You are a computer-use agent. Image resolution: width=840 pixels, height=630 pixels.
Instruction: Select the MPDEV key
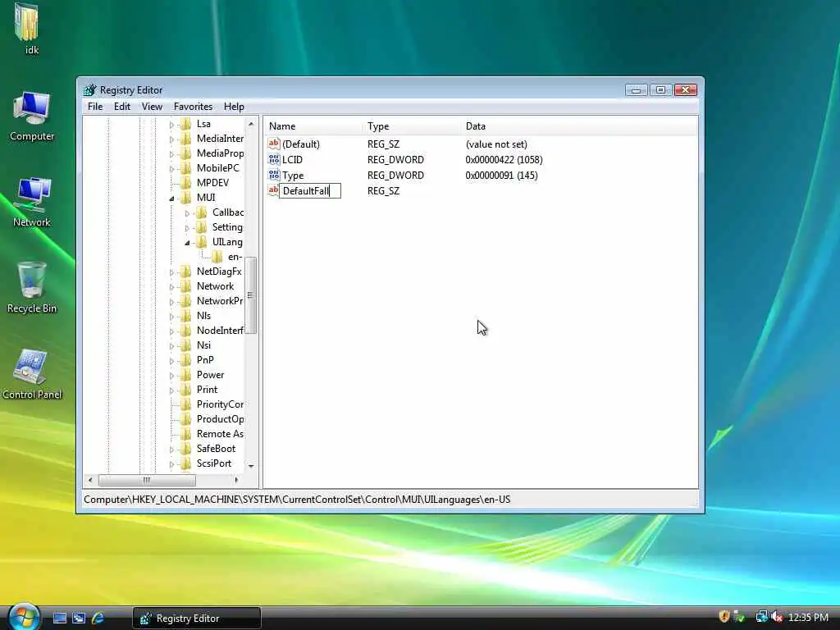point(212,183)
